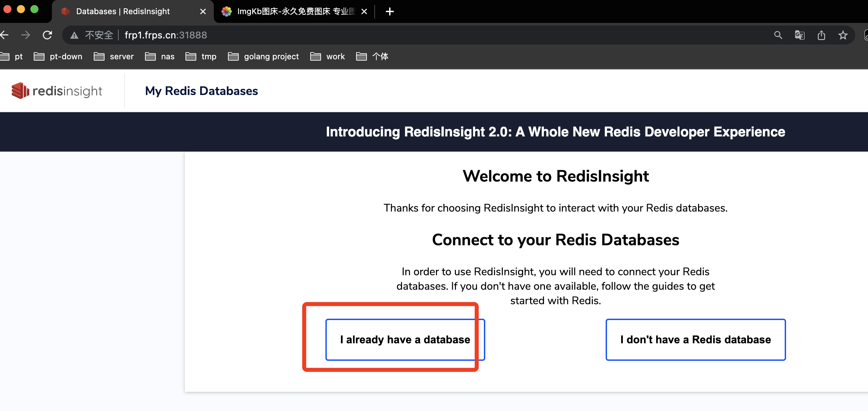The image size is (868, 411).
Task: Open the golang project bookmarks folder
Action: click(x=263, y=56)
